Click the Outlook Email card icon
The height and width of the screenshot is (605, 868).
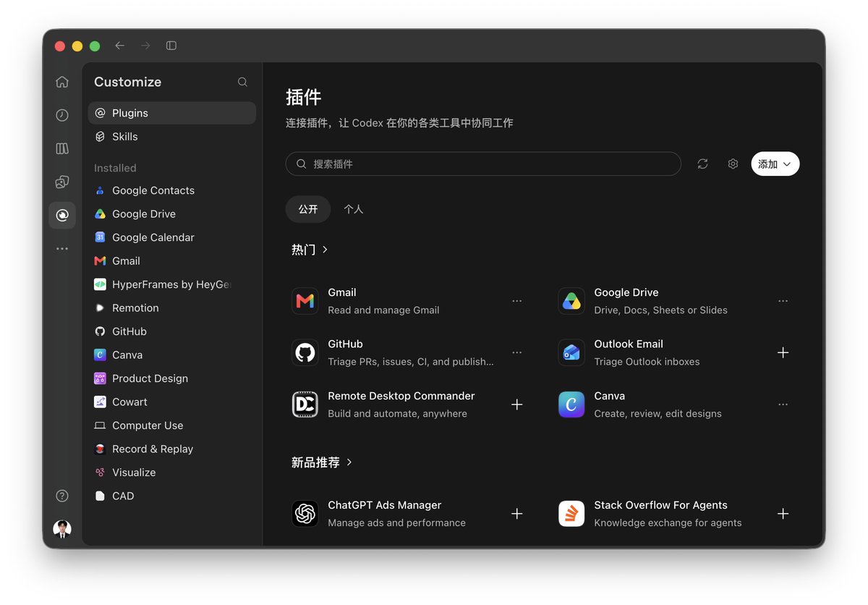tap(571, 352)
